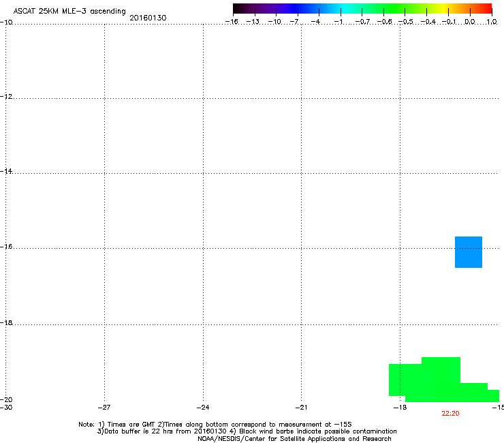This screenshot has width=504, height=443.
Task: Click the rainbow color scale bar
Action: coord(362,9)
